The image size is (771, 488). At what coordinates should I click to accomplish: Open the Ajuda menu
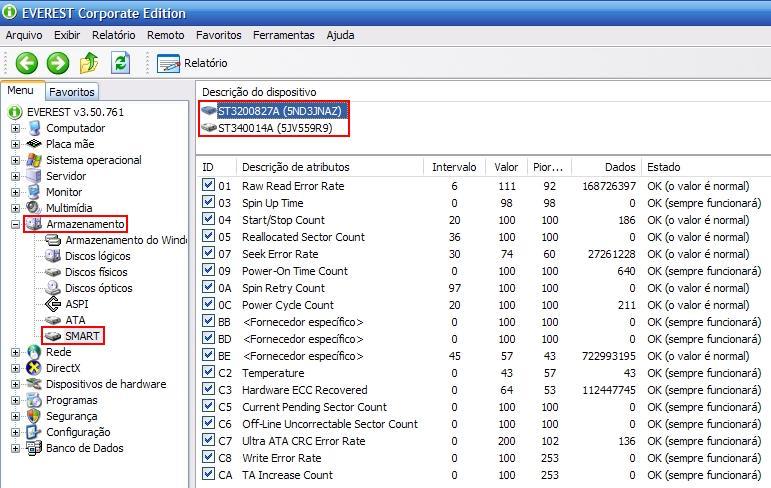[340, 35]
